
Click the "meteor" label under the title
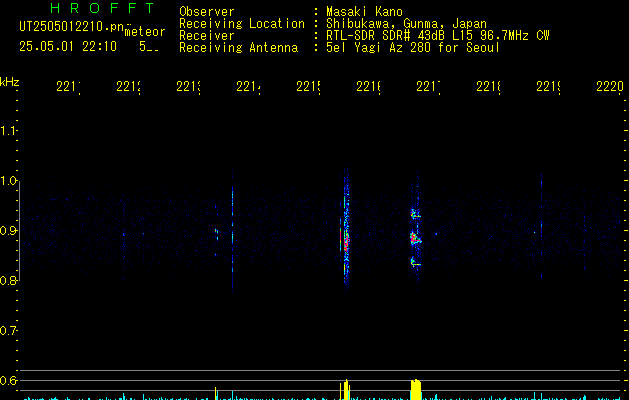click(145, 32)
